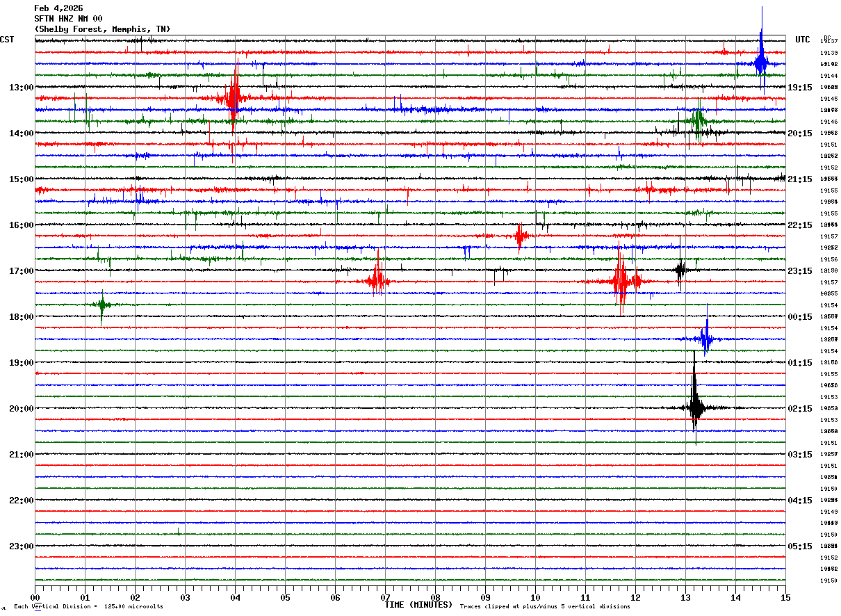
Task: Click the green spike near minute 1.3 above 18:00
Action: 102,305
